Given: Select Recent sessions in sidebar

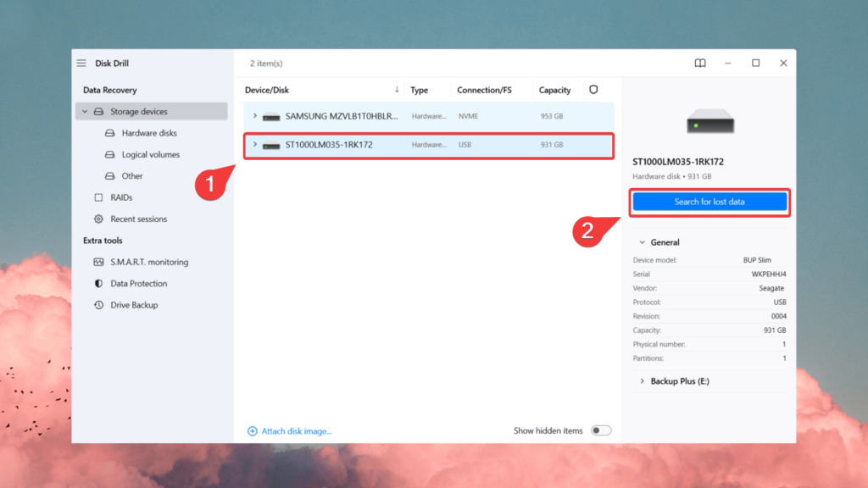Looking at the screenshot, I should (138, 219).
